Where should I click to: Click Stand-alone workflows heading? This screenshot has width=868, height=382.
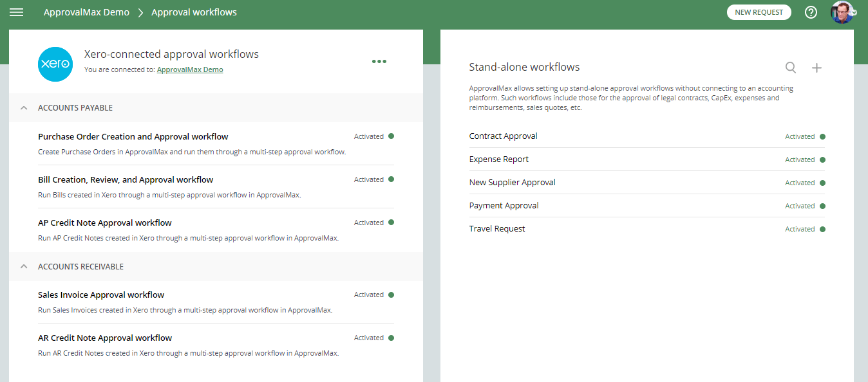point(524,67)
